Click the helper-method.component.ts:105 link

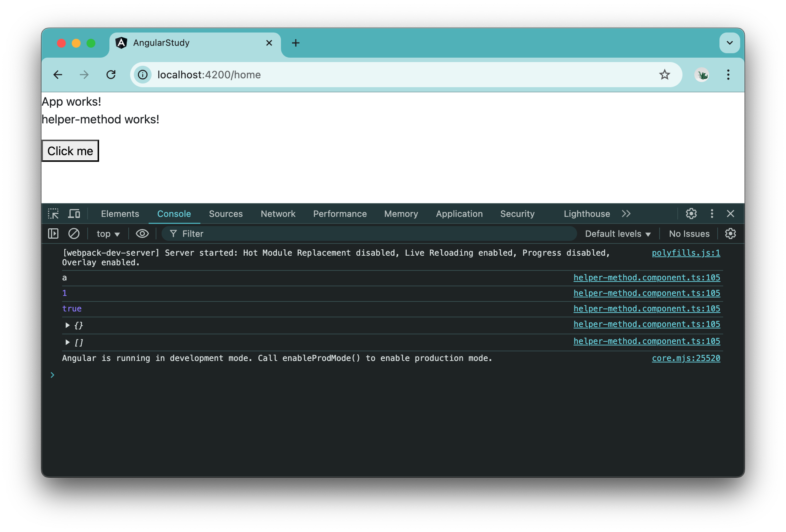(x=646, y=277)
